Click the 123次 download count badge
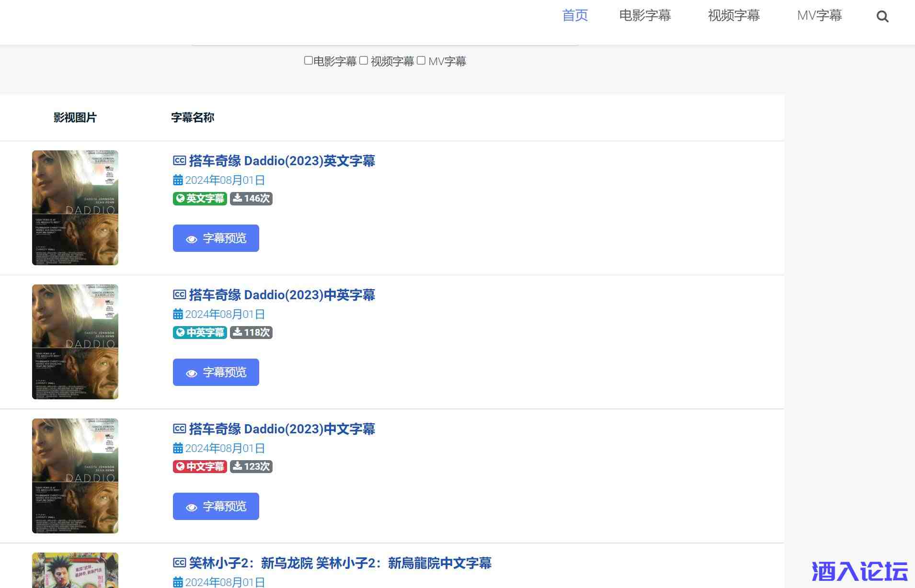Image resolution: width=915 pixels, height=588 pixels. [251, 466]
